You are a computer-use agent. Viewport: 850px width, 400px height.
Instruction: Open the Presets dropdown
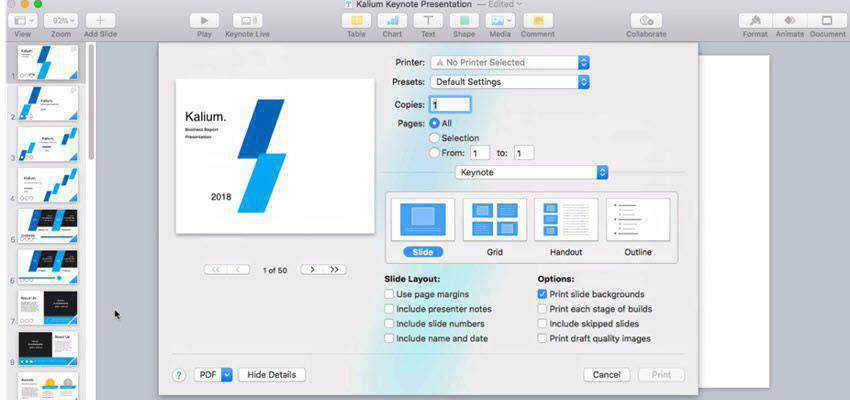(x=510, y=82)
